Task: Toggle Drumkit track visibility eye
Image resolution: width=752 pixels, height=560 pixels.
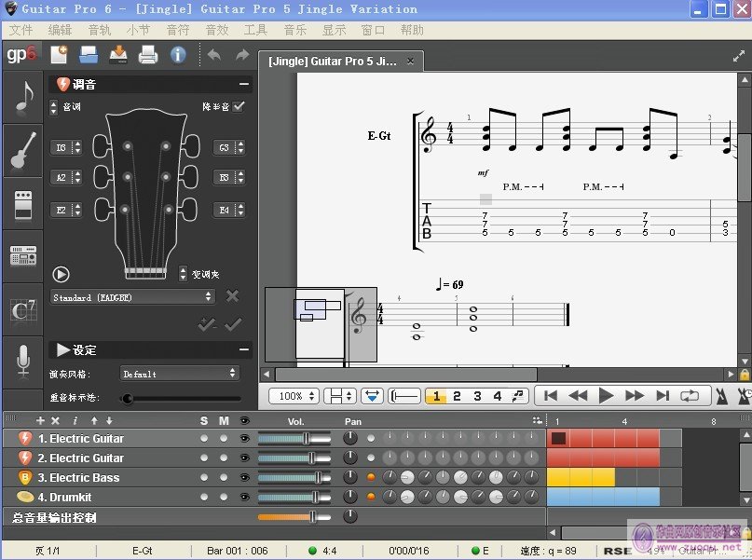Action: click(x=244, y=498)
